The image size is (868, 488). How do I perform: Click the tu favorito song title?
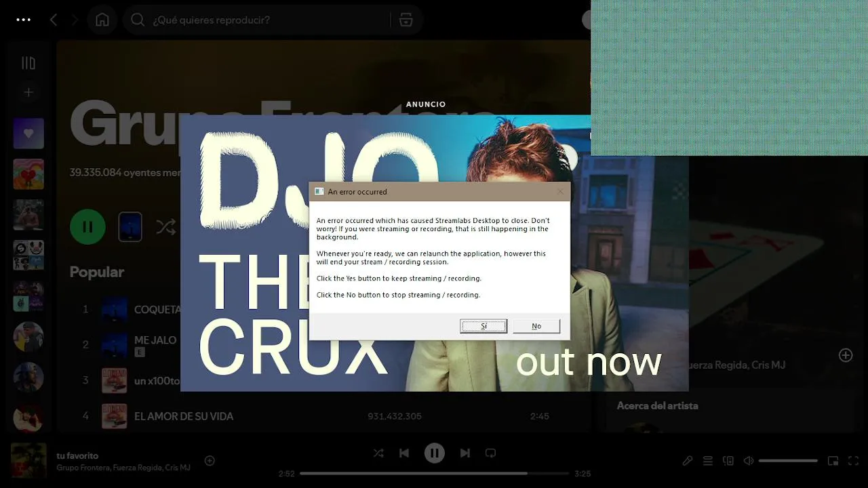[x=77, y=455]
